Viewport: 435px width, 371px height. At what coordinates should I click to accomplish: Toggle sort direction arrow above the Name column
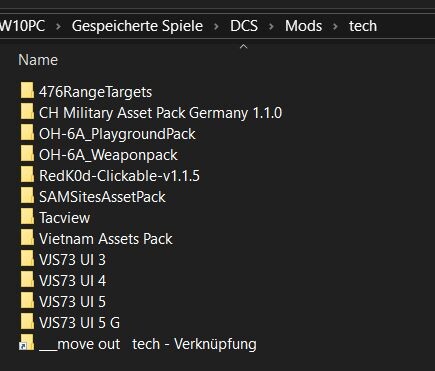coord(244,47)
